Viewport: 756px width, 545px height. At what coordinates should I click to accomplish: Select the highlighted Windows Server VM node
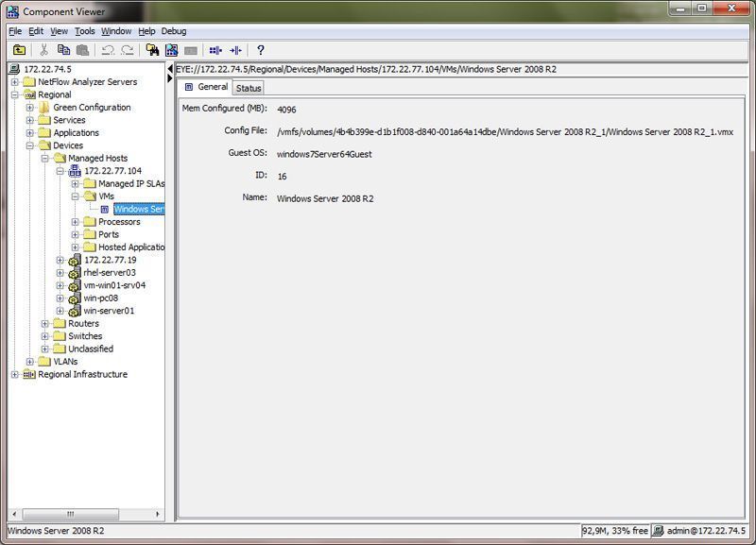(x=139, y=209)
